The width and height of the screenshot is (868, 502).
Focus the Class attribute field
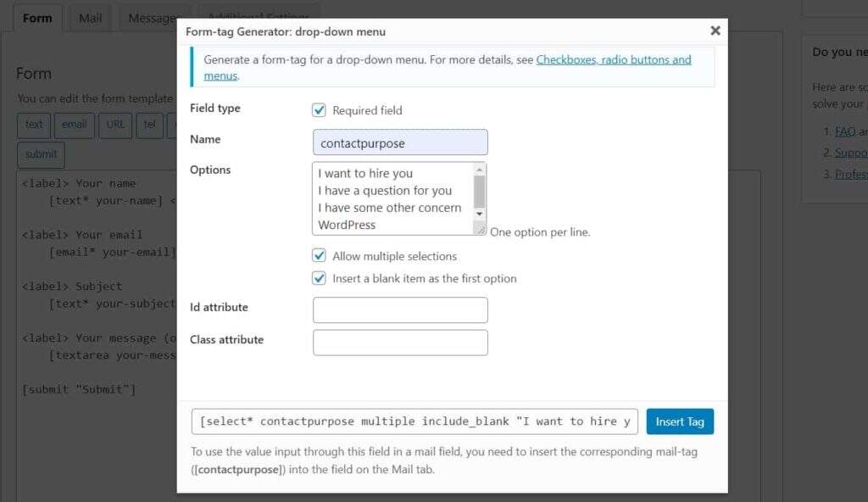400,343
